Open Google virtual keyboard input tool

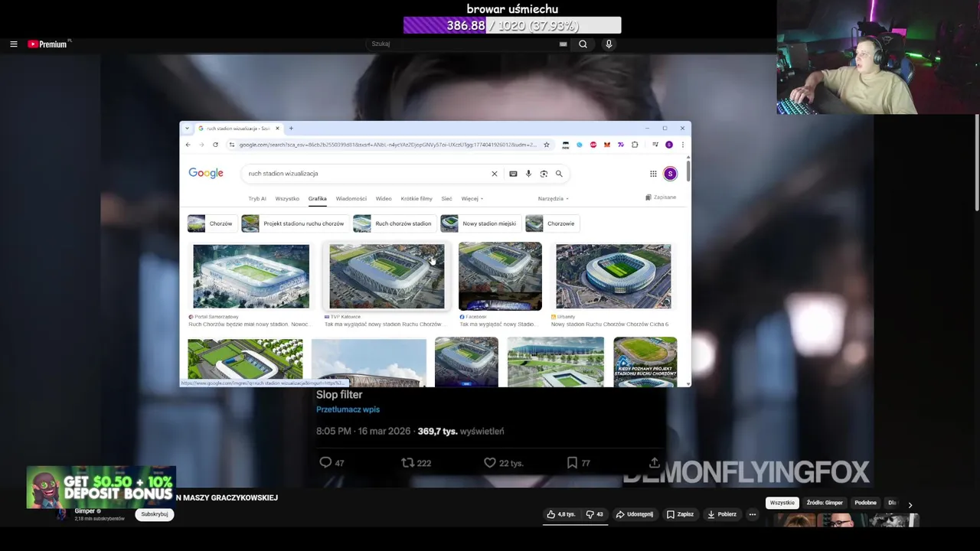coord(513,174)
